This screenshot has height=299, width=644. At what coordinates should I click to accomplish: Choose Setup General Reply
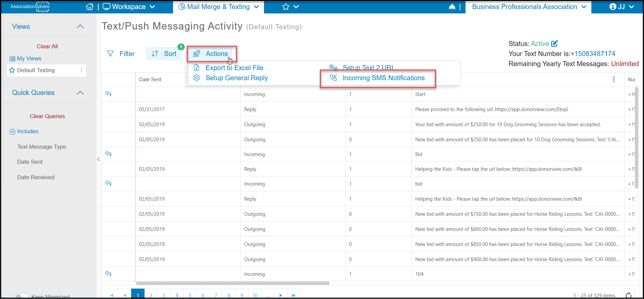(x=231, y=78)
